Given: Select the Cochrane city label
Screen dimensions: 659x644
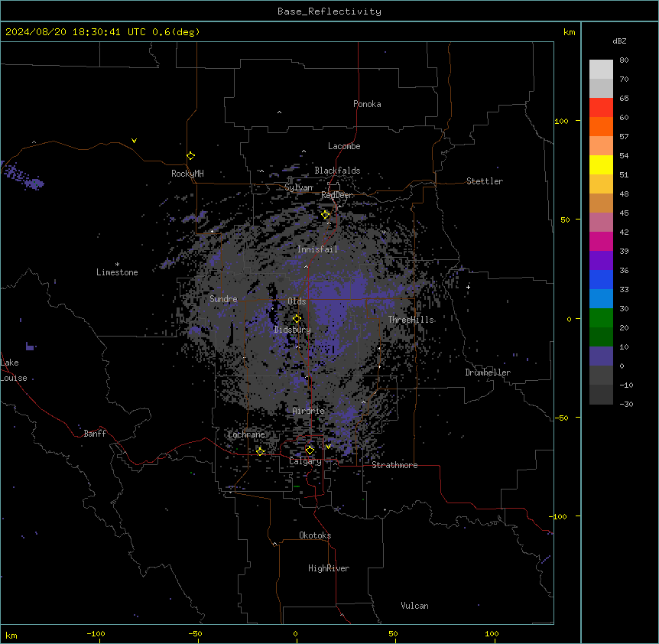Looking at the screenshot, I should [x=246, y=434].
